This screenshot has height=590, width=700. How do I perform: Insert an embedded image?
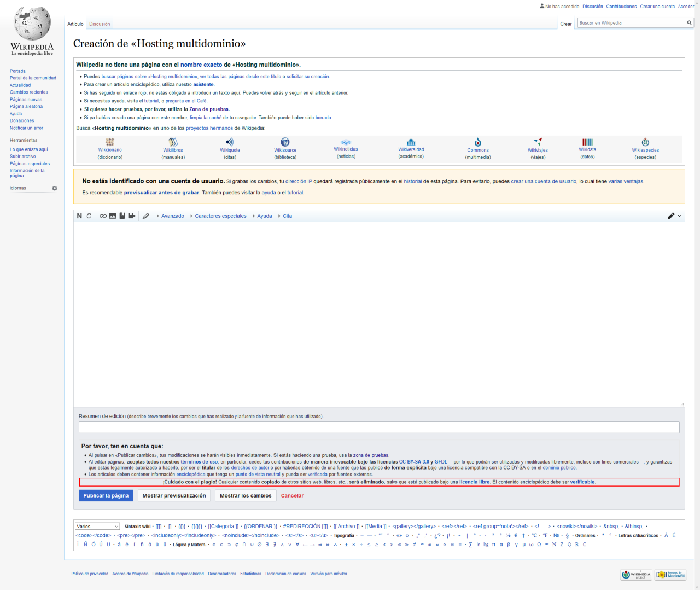coord(113,216)
